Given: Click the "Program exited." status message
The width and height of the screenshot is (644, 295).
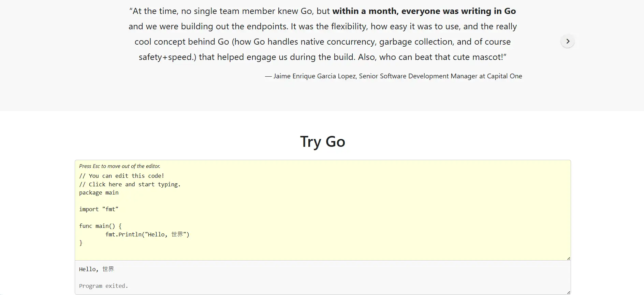Looking at the screenshot, I should 103,286.
